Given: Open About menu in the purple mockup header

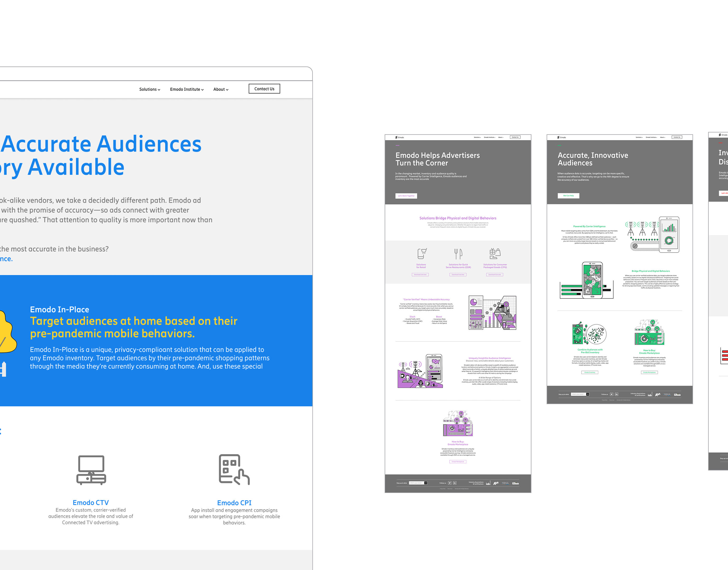Looking at the screenshot, I should (x=500, y=137).
